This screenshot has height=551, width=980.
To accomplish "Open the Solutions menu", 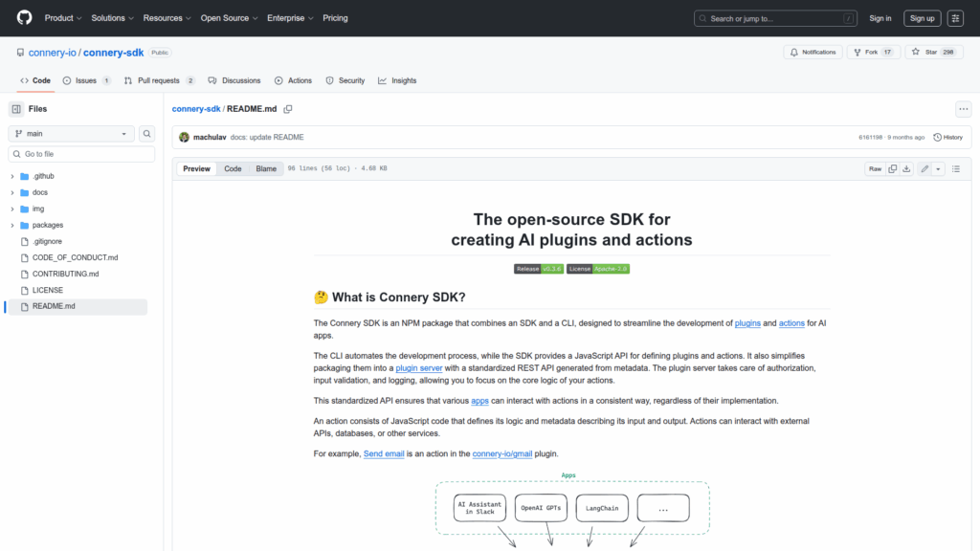I will [x=113, y=18].
